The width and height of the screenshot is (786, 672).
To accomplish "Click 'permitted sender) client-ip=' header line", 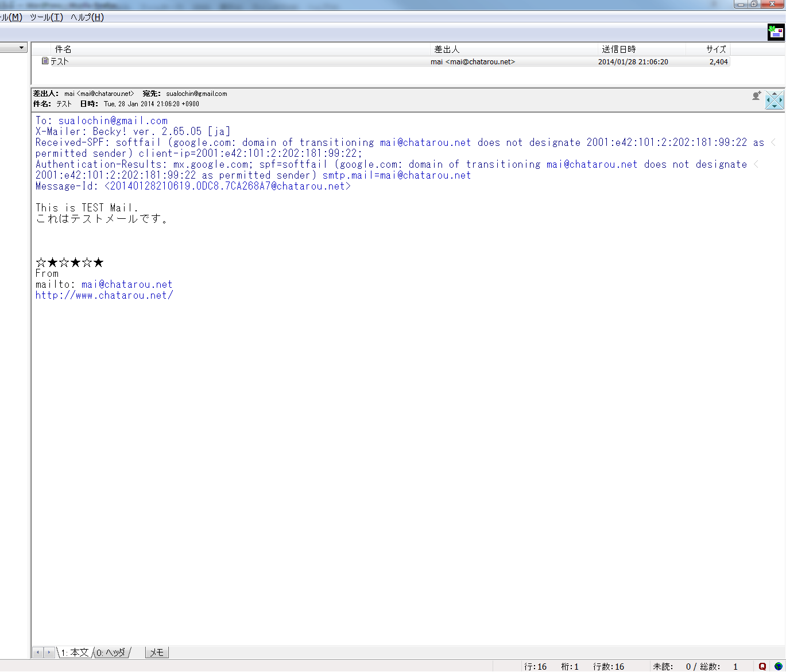I will point(199,153).
